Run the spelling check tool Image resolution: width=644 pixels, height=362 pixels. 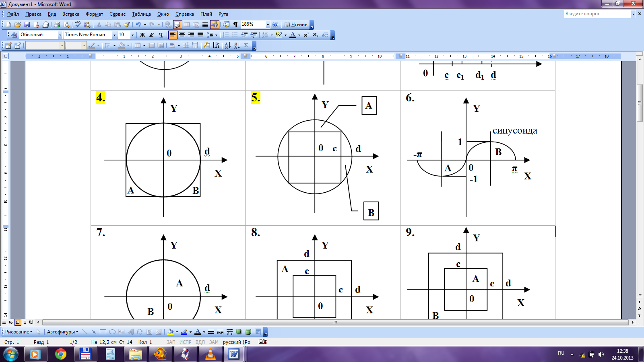tap(78, 25)
